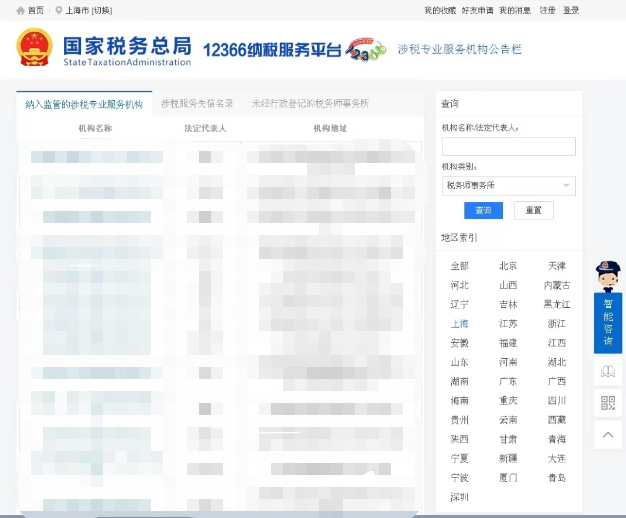
Task: Click 切换 to change city
Action: click(x=102, y=10)
